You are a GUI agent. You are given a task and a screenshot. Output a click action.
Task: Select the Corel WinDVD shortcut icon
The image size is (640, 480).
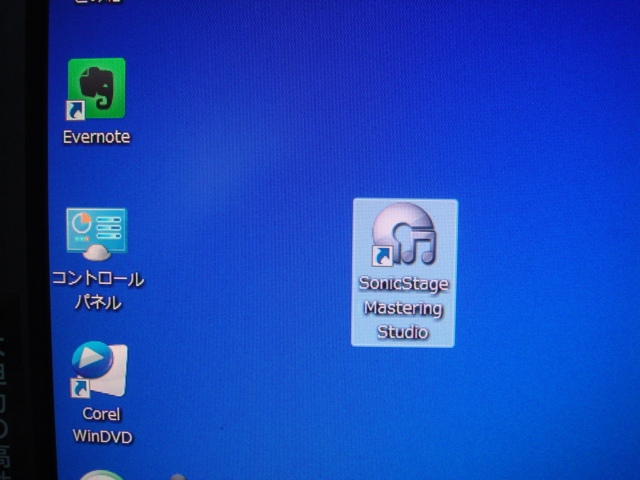pos(98,370)
